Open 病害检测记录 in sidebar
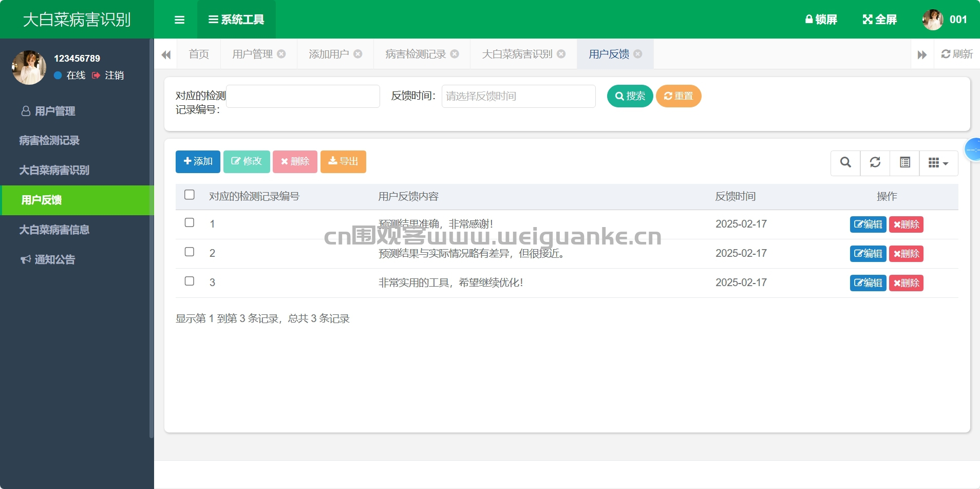980x489 pixels. pos(77,140)
